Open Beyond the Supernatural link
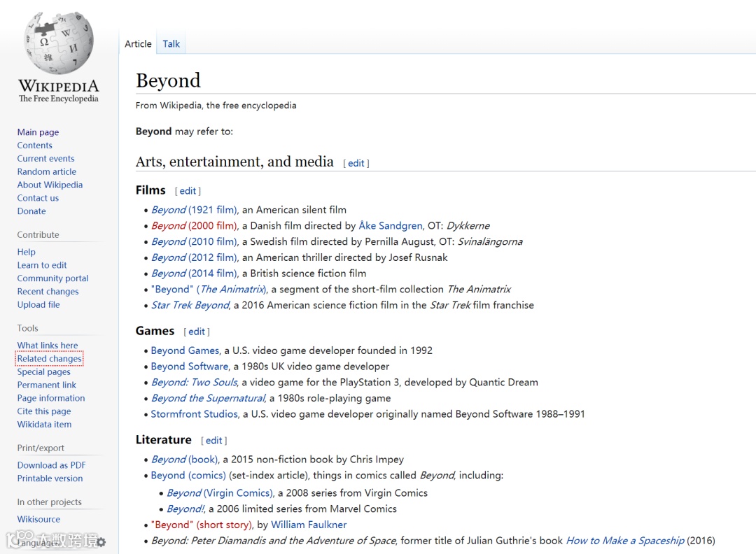756x554 pixels. pos(209,399)
